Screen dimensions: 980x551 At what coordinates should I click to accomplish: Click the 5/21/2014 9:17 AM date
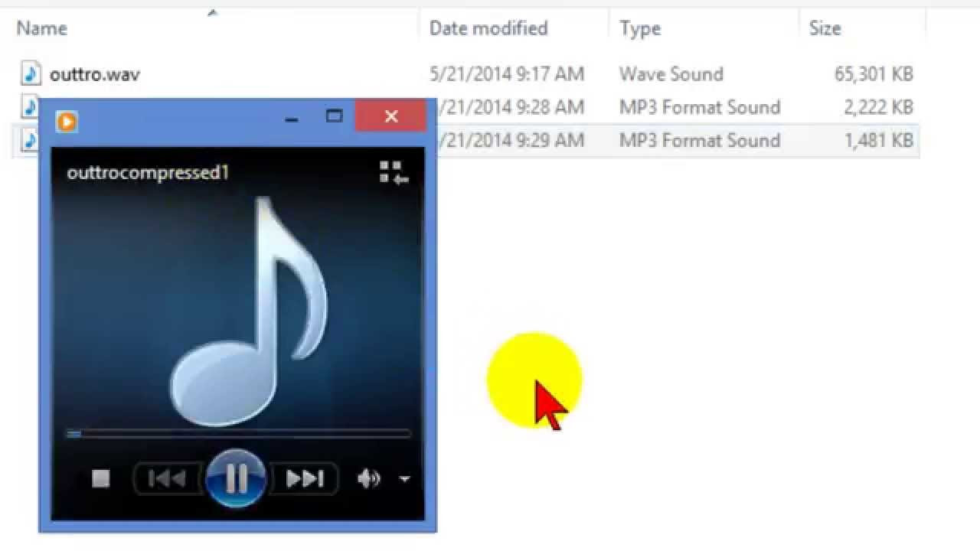click(x=507, y=74)
